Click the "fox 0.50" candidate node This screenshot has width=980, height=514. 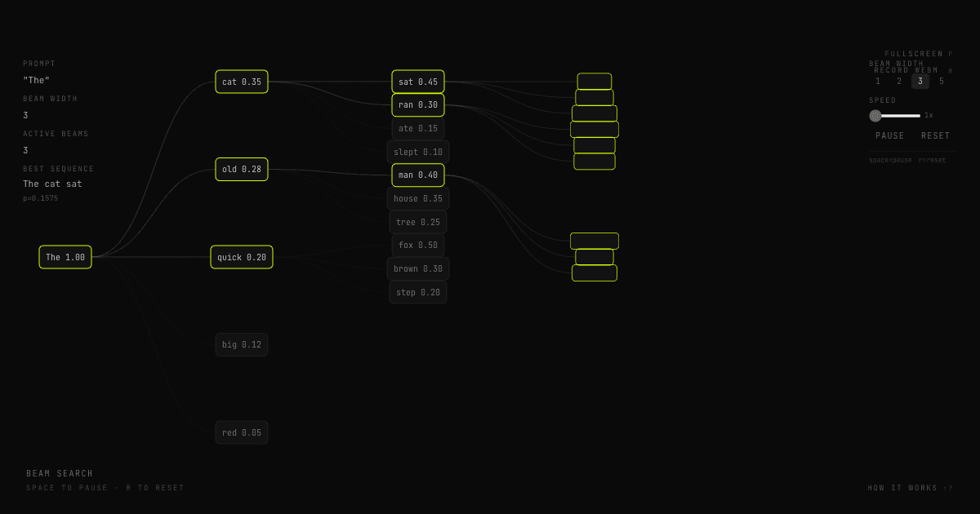[x=417, y=245]
